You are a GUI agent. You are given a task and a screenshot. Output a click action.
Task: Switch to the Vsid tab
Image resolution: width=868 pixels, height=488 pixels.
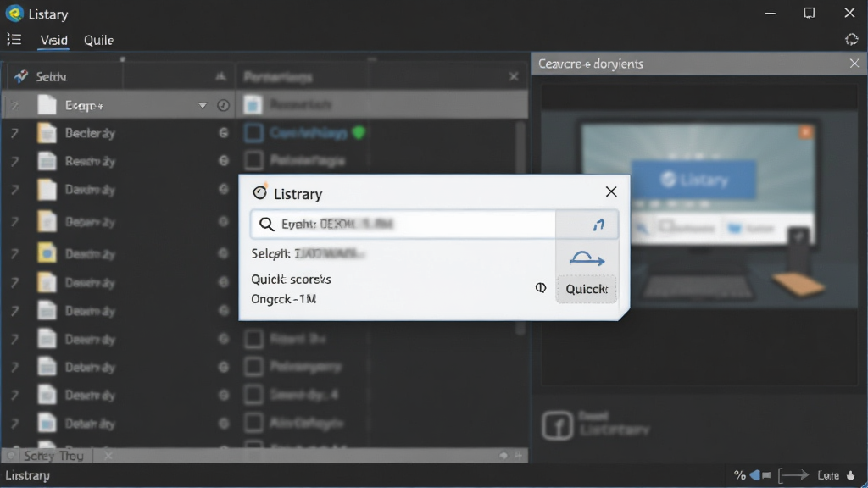click(53, 40)
